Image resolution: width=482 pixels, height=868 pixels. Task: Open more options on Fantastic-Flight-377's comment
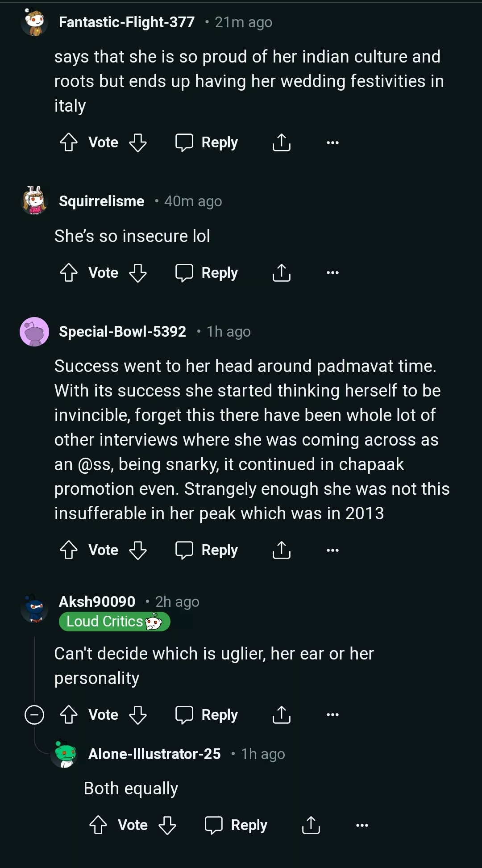pos(332,142)
